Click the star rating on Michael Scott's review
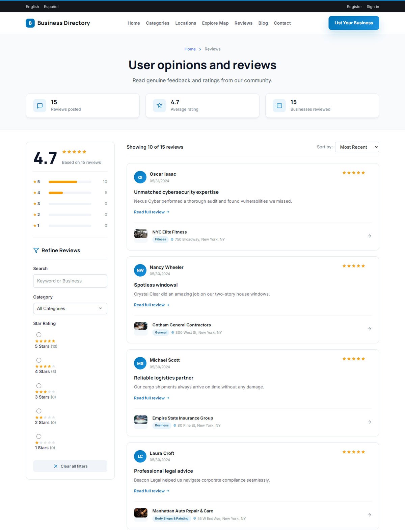The width and height of the screenshot is (405, 532). tap(354, 359)
